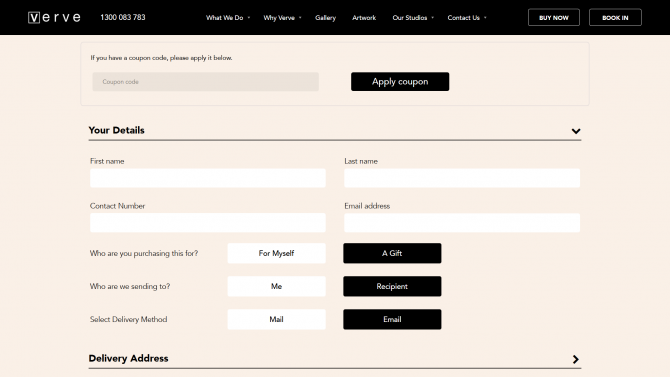Expand the Delivery Address section chevron

click(576, 359)
